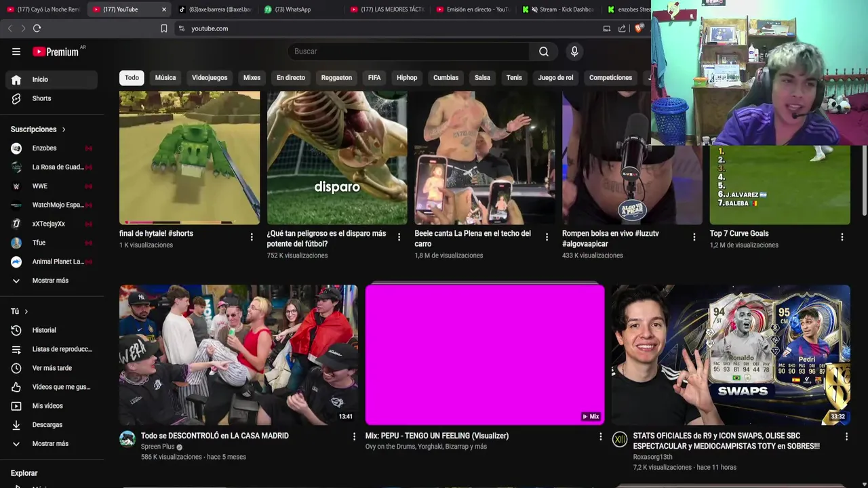
Task: Open Spreen Plus channel avatar
Action: pyautogui.click(x=127, y=439)
